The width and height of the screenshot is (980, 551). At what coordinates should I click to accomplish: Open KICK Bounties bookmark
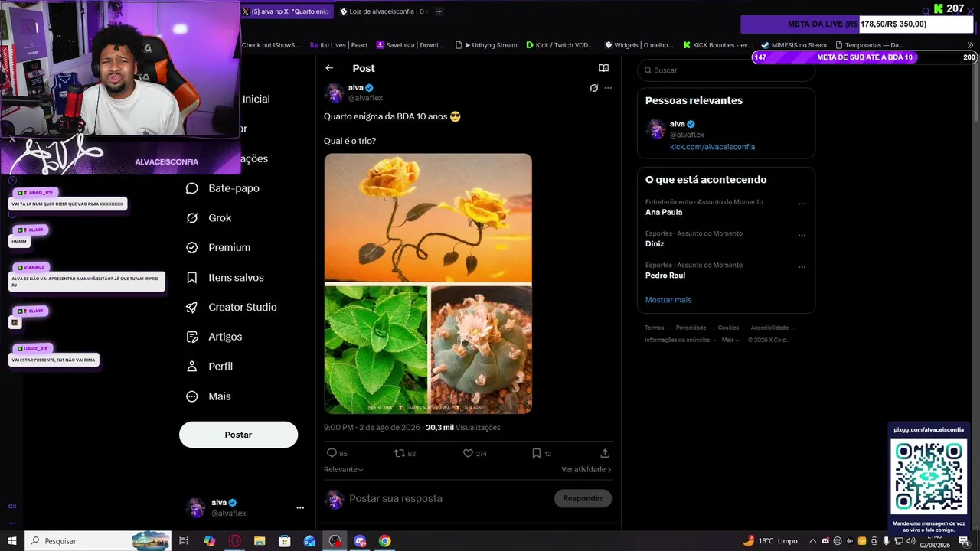(x=718, y=45)
